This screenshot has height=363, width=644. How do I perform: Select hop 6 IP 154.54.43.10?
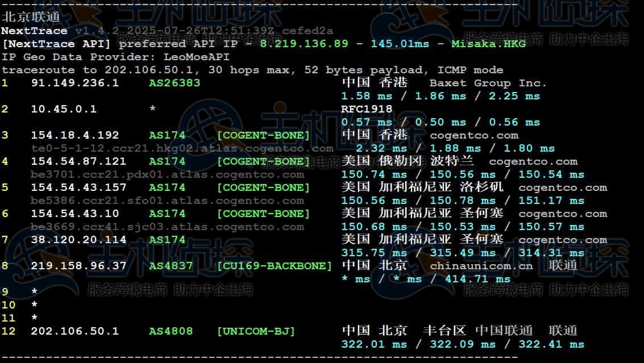tap(75, 214)
